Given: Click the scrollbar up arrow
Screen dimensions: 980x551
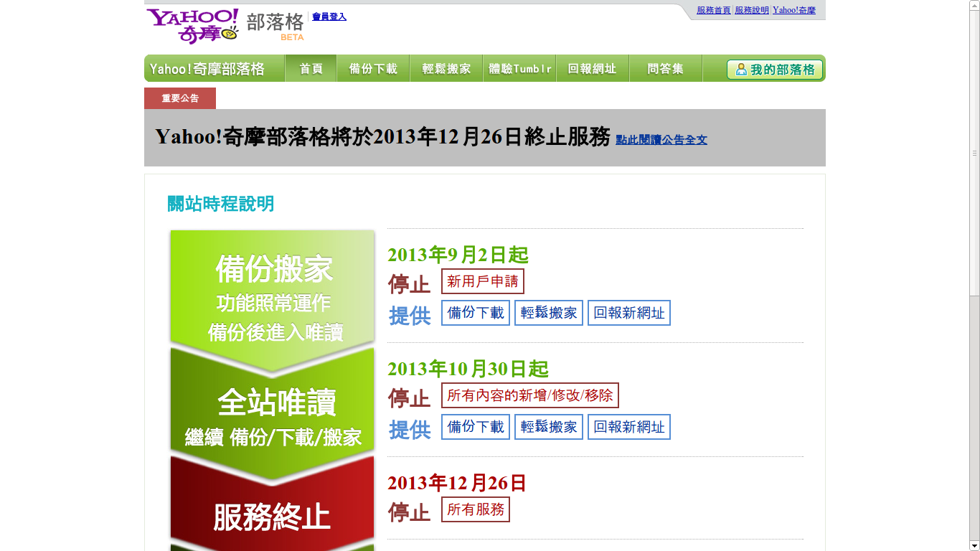Looking at the screenshot, I should coord(974,6).
